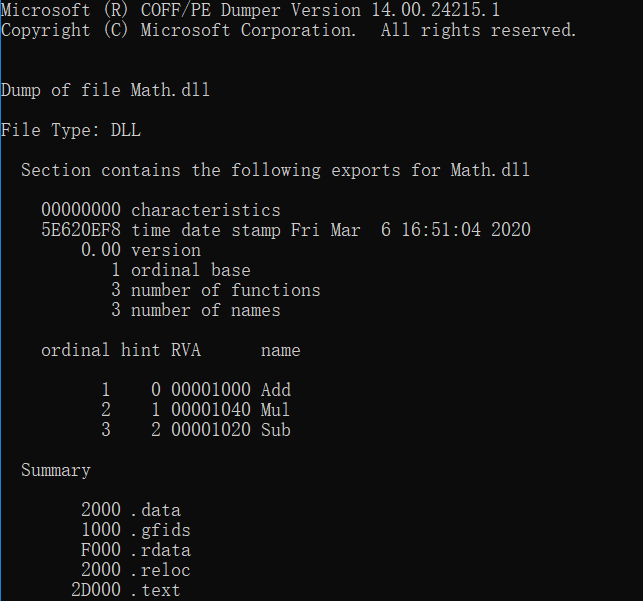The height and width of the screenshot is (601, 643).
Task: Click the exported function name 'Mul'
Action: pyautogui.click(x=276, y=410)
